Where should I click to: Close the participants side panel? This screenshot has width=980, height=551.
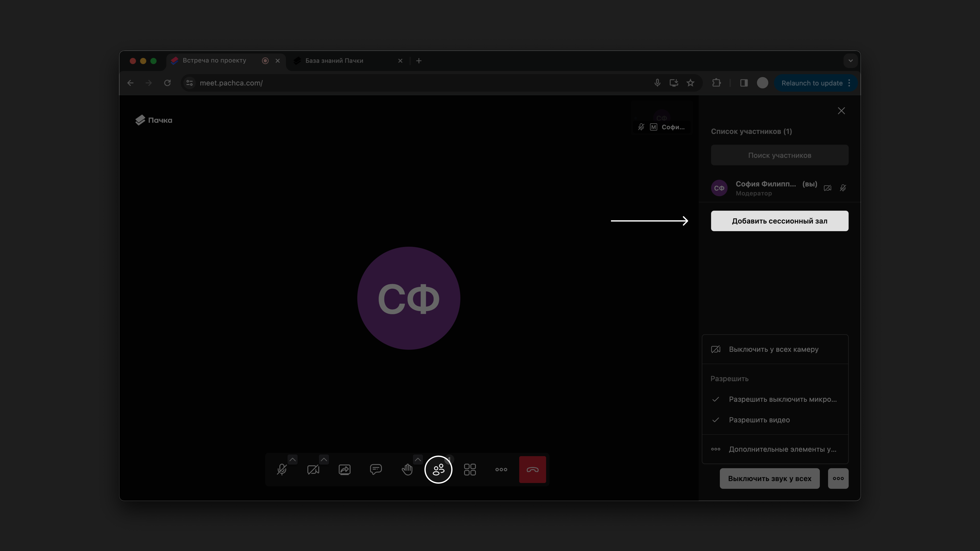click(x=841, y=111)
